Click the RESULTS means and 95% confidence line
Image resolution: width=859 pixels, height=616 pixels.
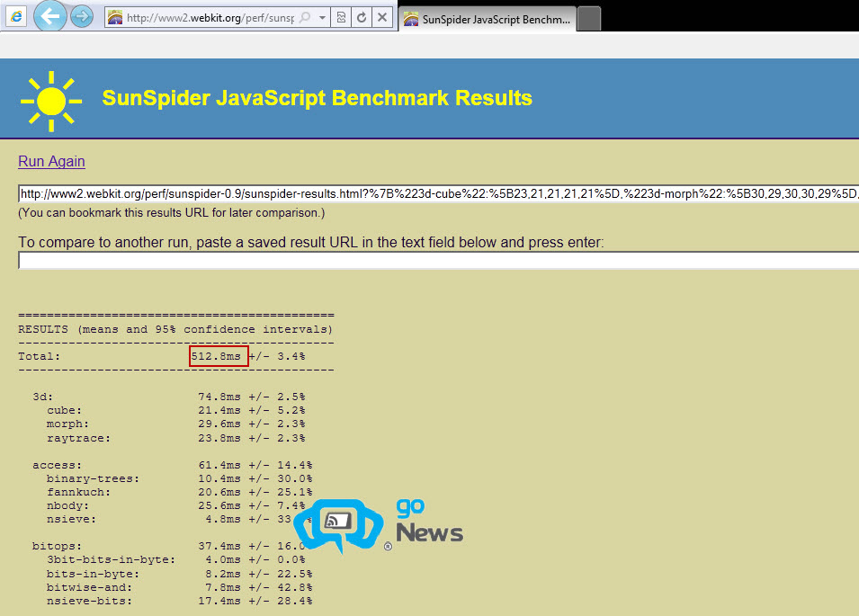click(175, 329)
